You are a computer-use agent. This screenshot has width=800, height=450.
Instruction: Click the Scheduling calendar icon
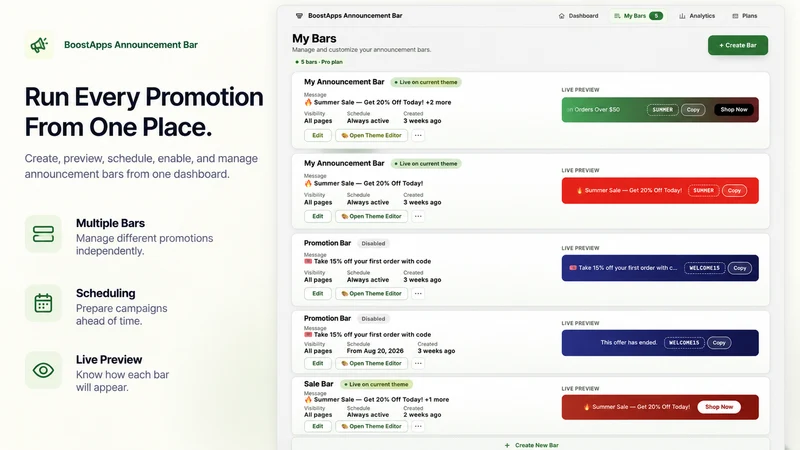[43, 303]
